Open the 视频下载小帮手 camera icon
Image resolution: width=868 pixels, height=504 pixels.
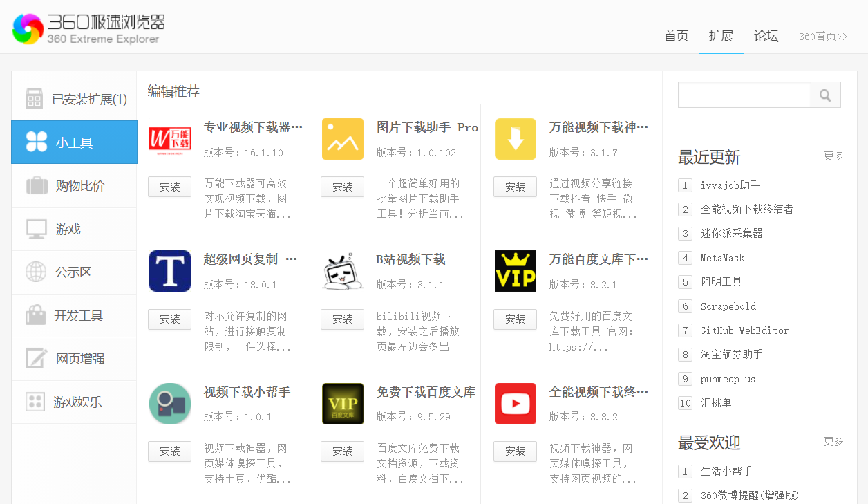[170, 404]
